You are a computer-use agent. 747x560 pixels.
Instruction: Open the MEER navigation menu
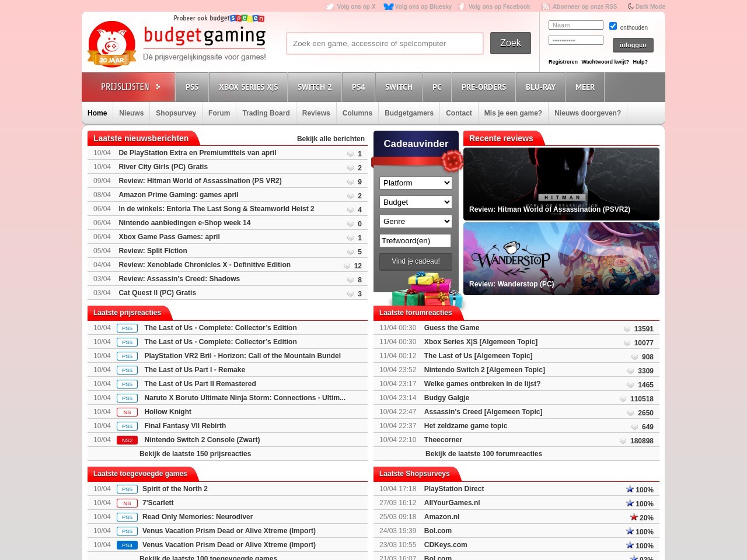pos(585,87)
